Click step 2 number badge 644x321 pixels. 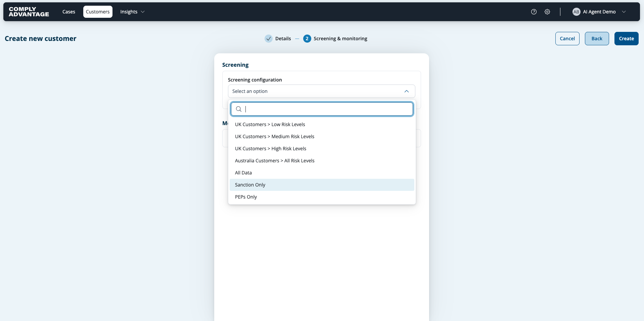click(307, 39)
